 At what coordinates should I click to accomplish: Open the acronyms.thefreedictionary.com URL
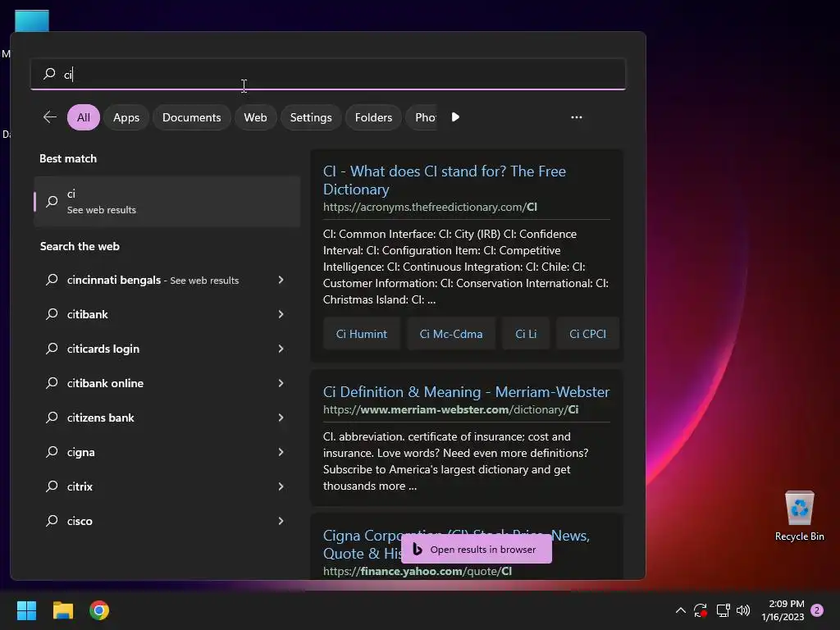tap(430, 207)
